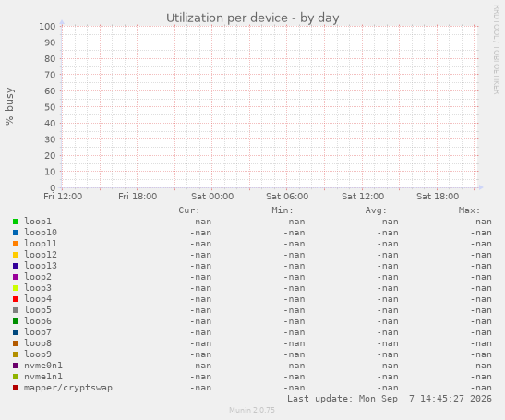Select the loop3 legend label

point(38,288)
